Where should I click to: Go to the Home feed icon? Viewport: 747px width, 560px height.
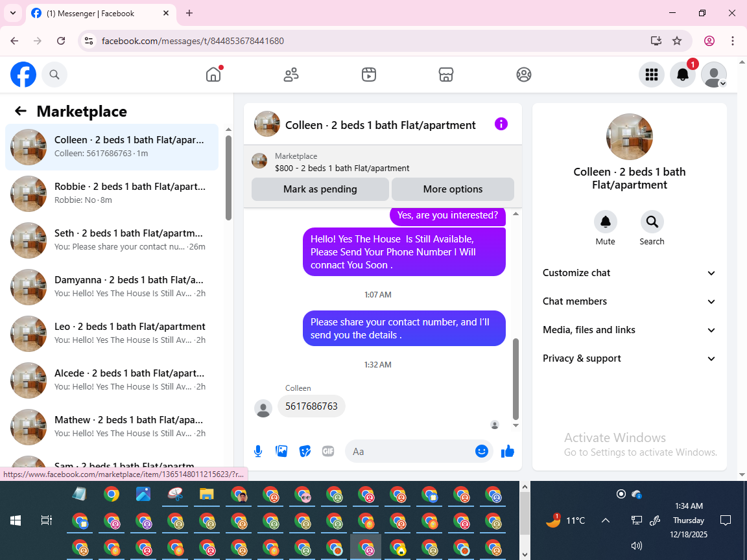tap(213, 75)
